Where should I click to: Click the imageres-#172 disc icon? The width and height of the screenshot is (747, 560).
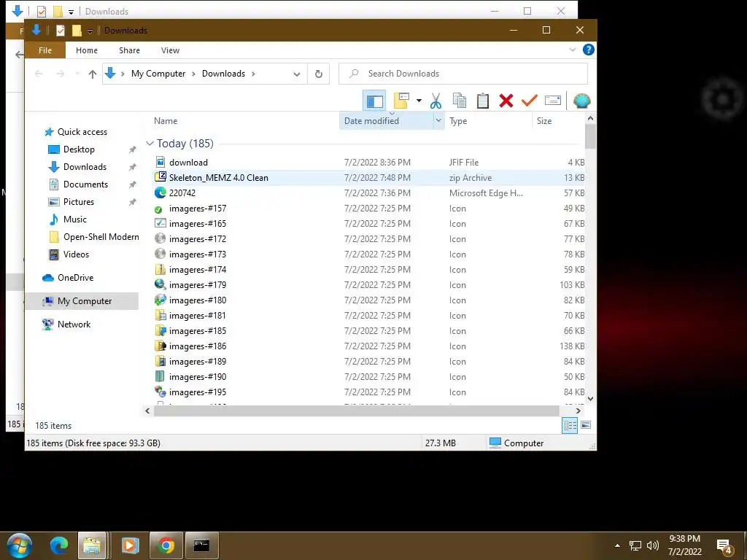(x=160, y=238)
